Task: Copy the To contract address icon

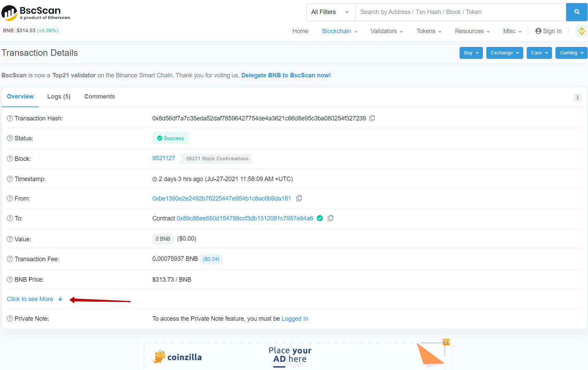Action: click(330, 218)
